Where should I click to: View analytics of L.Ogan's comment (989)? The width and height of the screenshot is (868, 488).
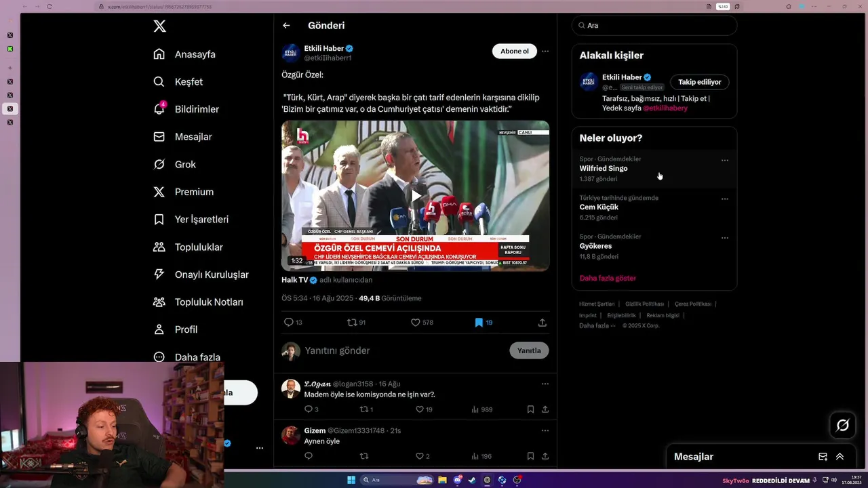[481, 409]
